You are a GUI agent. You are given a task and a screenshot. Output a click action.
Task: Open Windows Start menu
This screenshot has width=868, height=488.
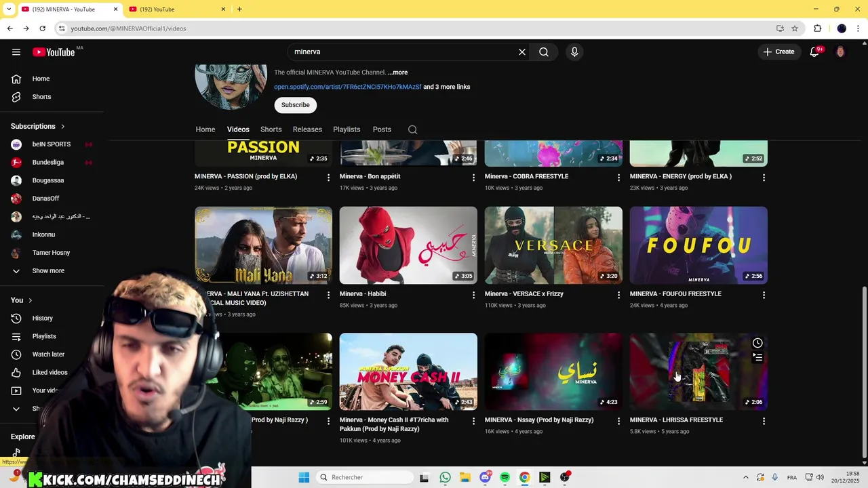304,477
